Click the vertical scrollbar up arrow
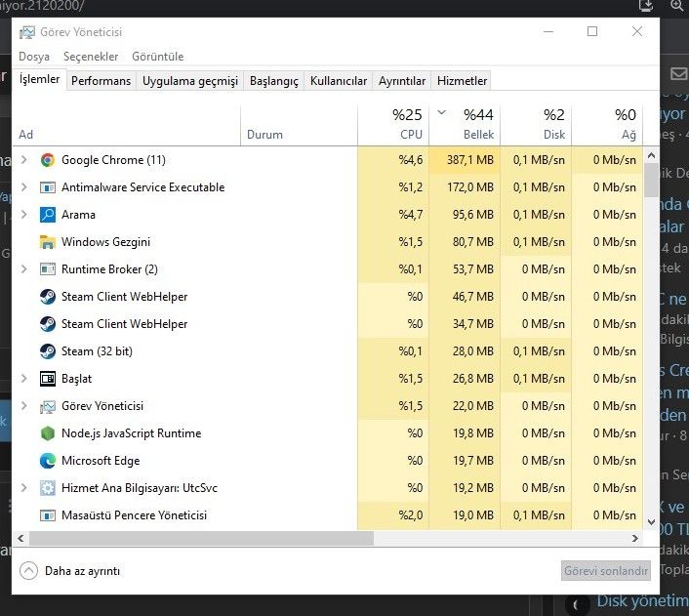Screen dimensions: 689x616 [x=652, y=155]
